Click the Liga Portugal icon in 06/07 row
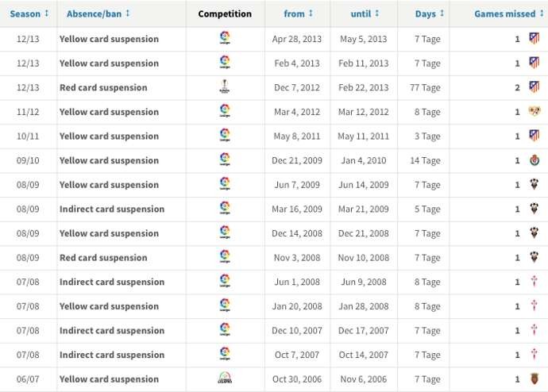Screen dimensions: 548x392 (x=225, y=379)
